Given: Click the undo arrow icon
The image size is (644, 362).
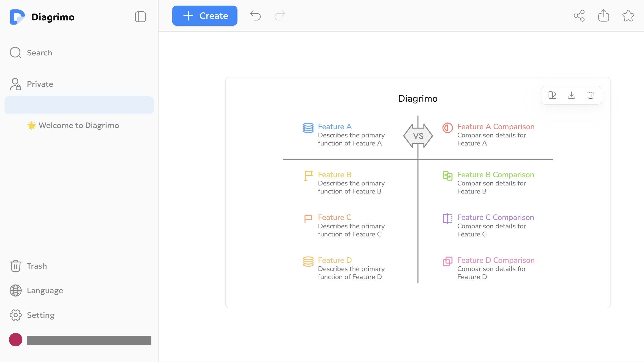Looking at the screenshot, I should click(255, 15).
